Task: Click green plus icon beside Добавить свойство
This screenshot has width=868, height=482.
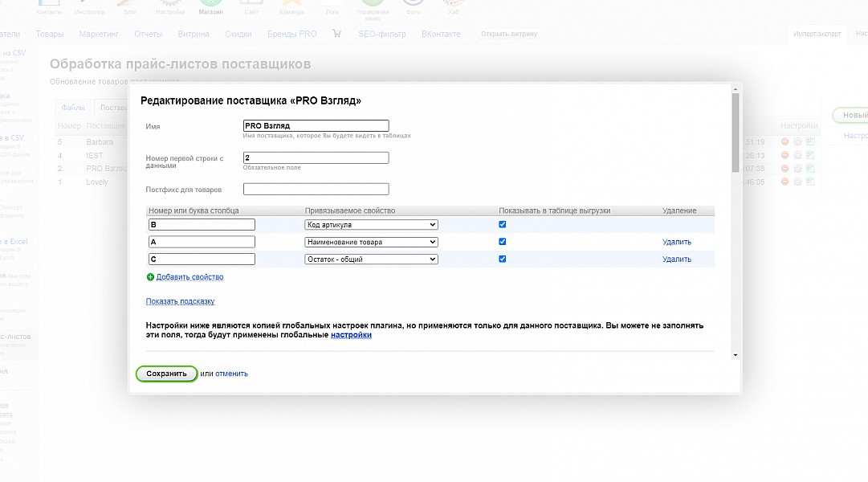Action: point(150,277)
